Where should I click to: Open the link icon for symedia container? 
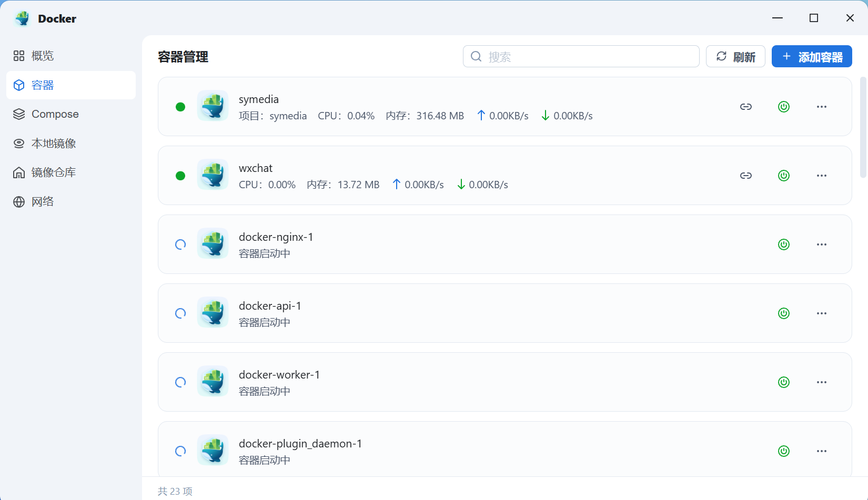tap(745, 107)
